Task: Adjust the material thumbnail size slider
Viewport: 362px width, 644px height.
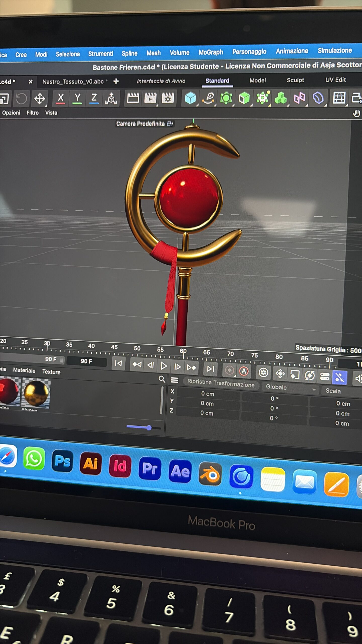Action: point(144,427)
